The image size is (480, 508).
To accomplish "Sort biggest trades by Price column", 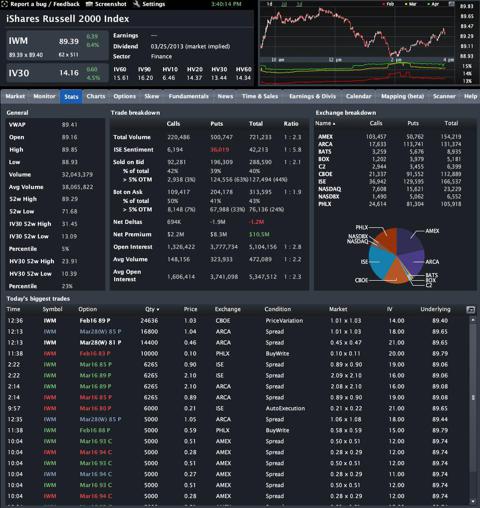I will 190,309.
